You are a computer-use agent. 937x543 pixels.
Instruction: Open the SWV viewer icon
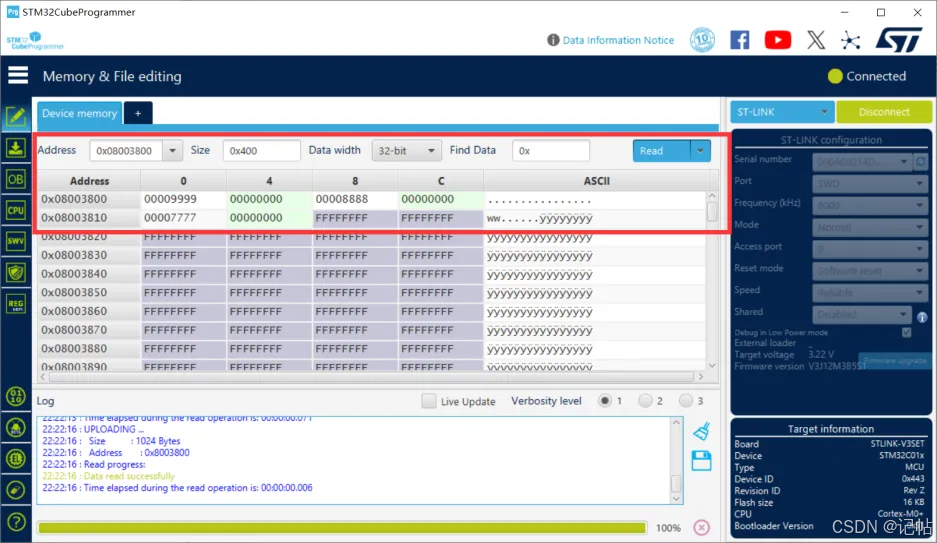[15, 241]
